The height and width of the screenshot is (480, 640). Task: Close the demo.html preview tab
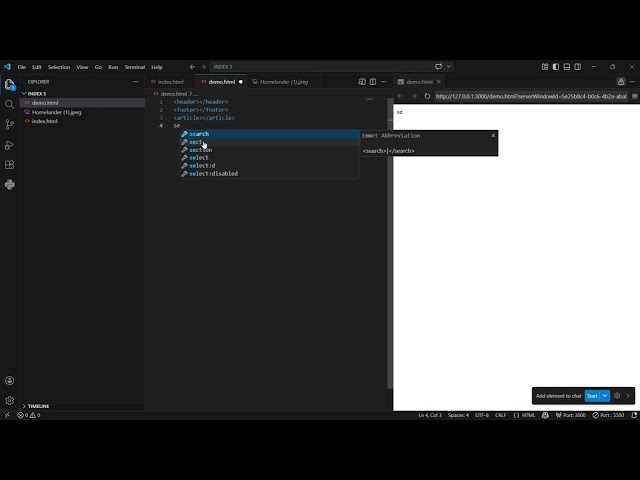439,82
